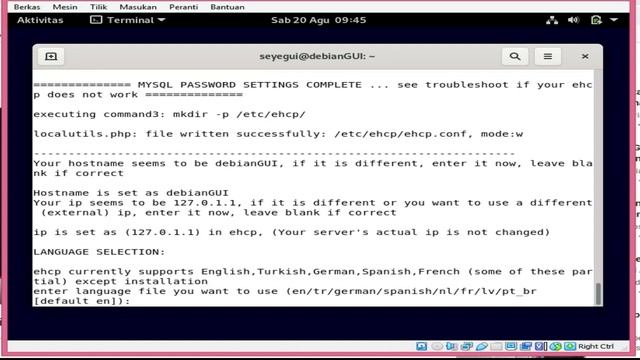The image size is (640, 360).
Task: Expand the Terminal app menu
Action: [x=128, y=20]
